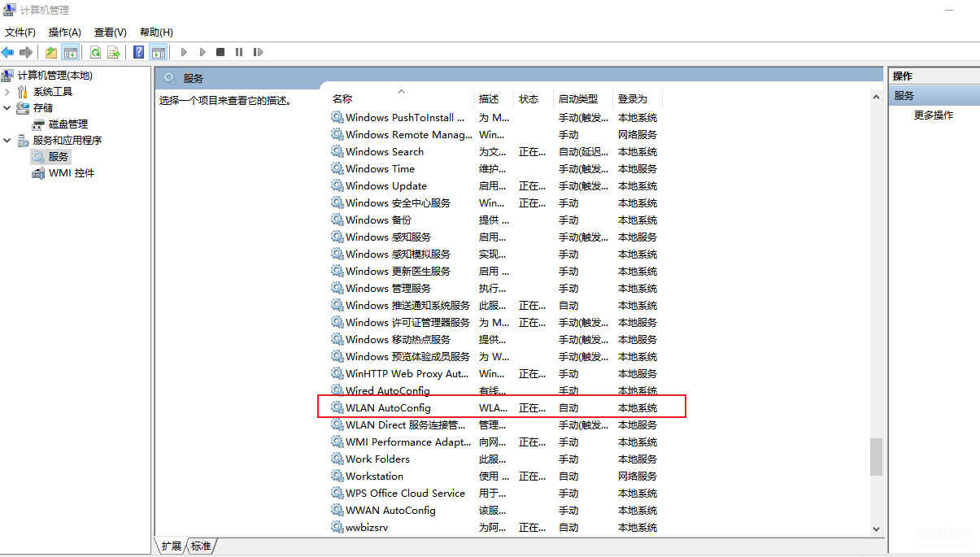Open the 帮助(H) menu
The image size is (980, 557).
[156, 33]
